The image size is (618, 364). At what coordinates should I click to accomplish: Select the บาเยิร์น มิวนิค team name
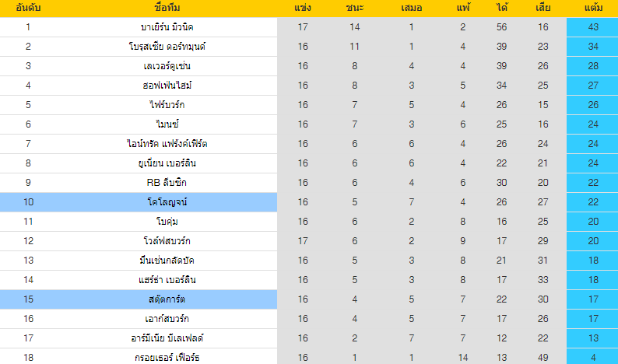pos(167,27)
